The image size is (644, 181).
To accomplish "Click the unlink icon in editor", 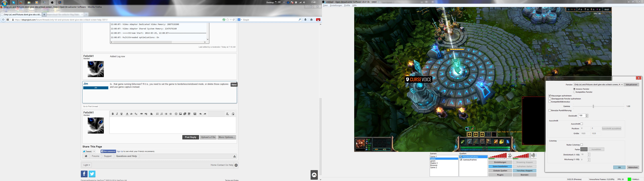I will pos(146,114).
